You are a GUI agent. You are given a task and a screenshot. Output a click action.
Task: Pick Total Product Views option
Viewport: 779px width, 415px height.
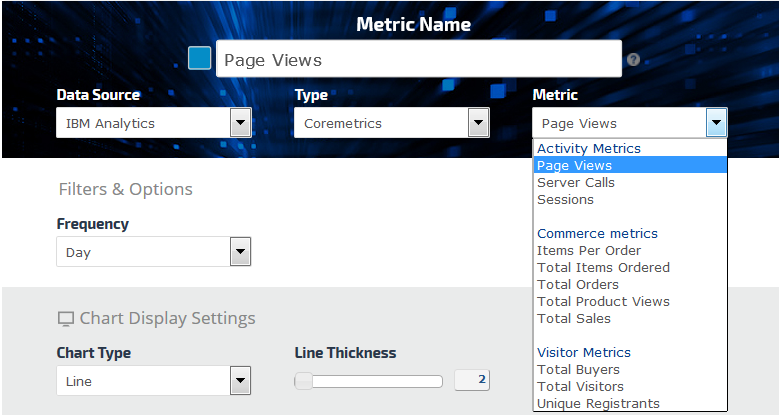tap(603, 302)
